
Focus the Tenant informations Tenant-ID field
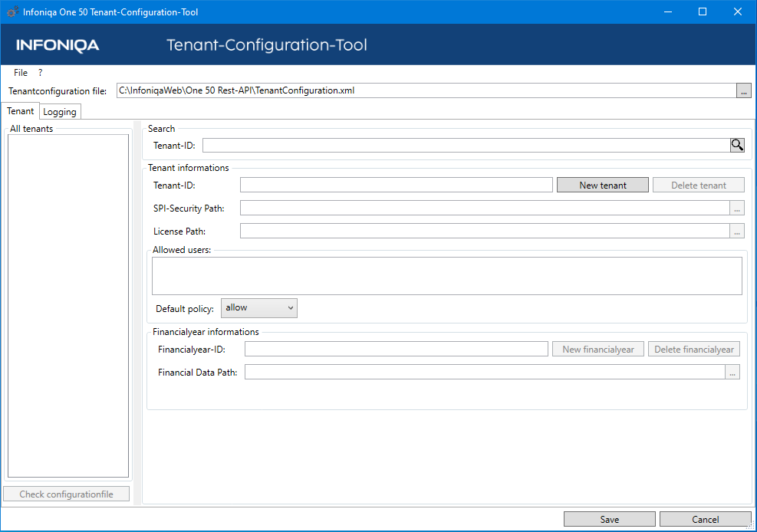click(x=397, y=186)
